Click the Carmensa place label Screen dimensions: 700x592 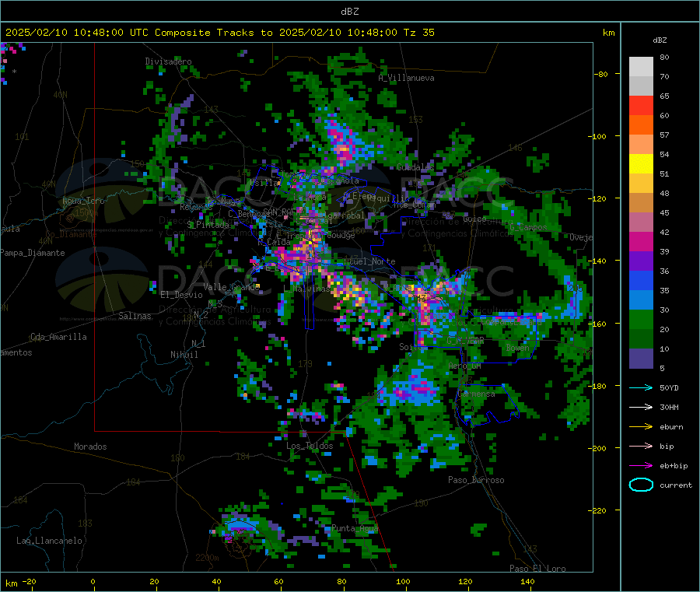click(x=476, y=394)
